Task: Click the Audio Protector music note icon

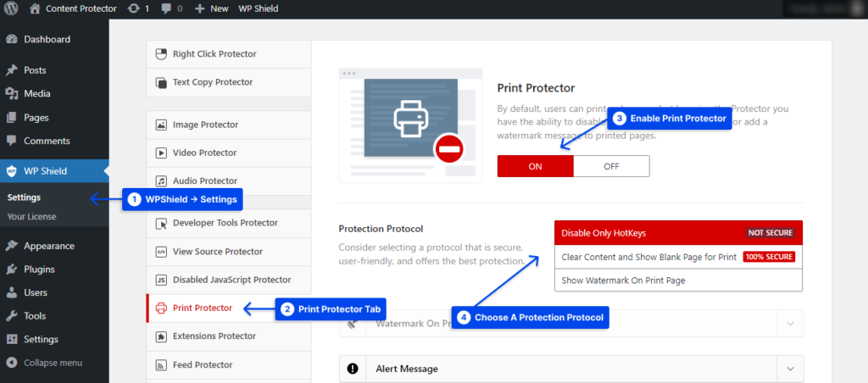Action: pyautogui.click(x=161, y=181)
